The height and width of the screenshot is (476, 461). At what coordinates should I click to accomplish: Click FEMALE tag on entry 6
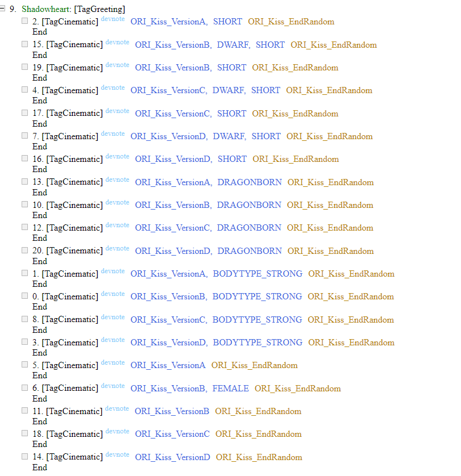[231, 389]
